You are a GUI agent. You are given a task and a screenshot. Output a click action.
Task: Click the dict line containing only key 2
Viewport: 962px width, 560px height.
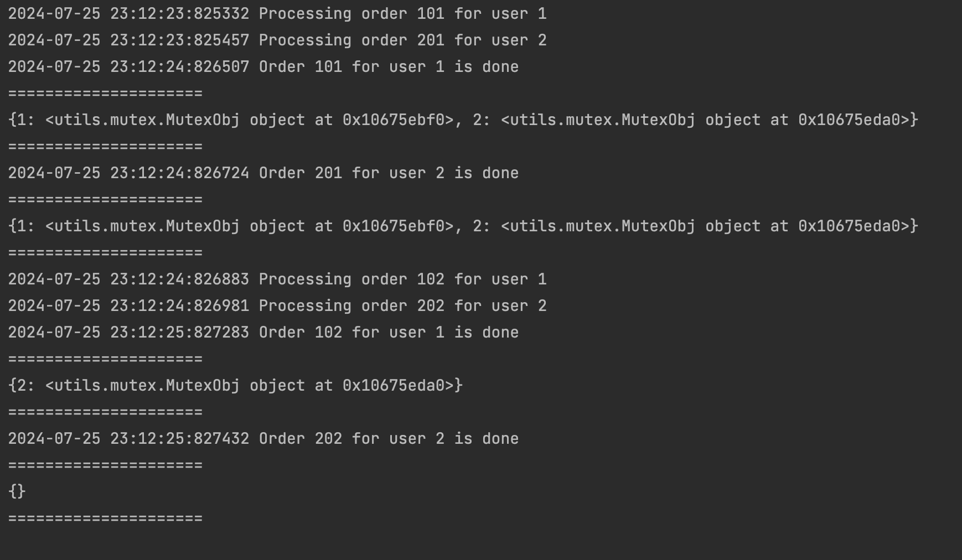[x=235, y=386]
